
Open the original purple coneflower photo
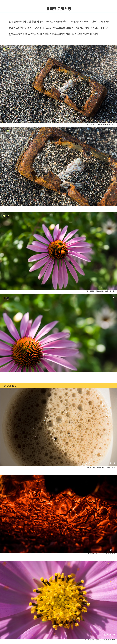(x=58, y=251)
